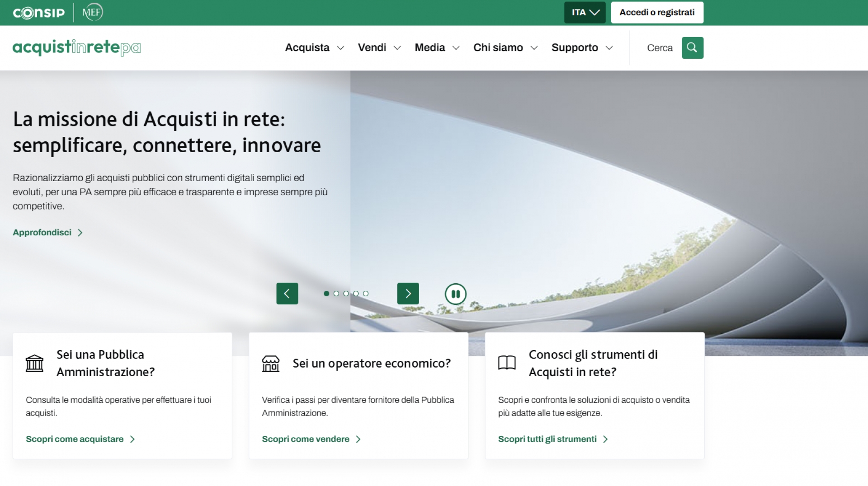Select the second carousel slide dot
The width and height of the screenshot is (868, 486).
click(x=336, y=294)
